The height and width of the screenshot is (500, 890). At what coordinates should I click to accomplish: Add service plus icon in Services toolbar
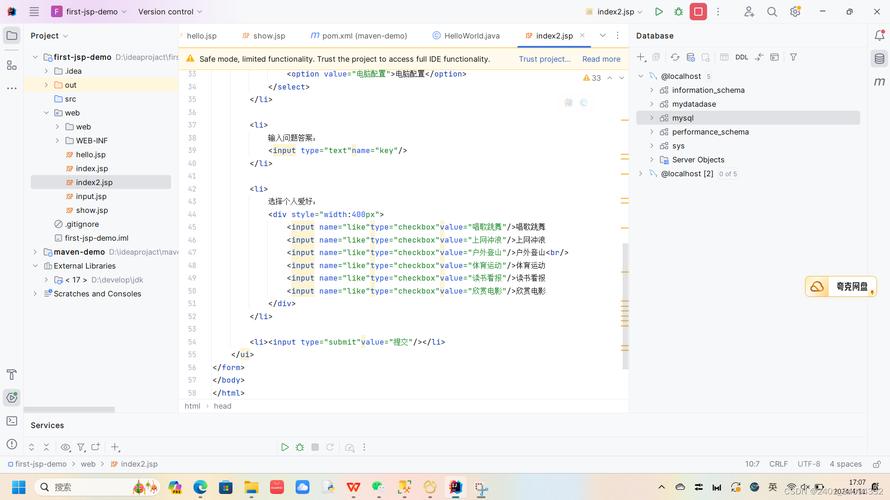click(x=115, y=447)
